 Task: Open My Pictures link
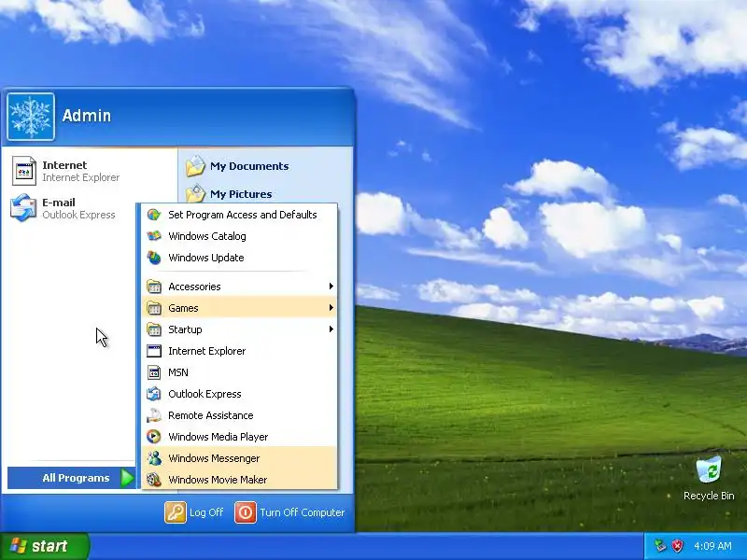(x=241, y=194)
